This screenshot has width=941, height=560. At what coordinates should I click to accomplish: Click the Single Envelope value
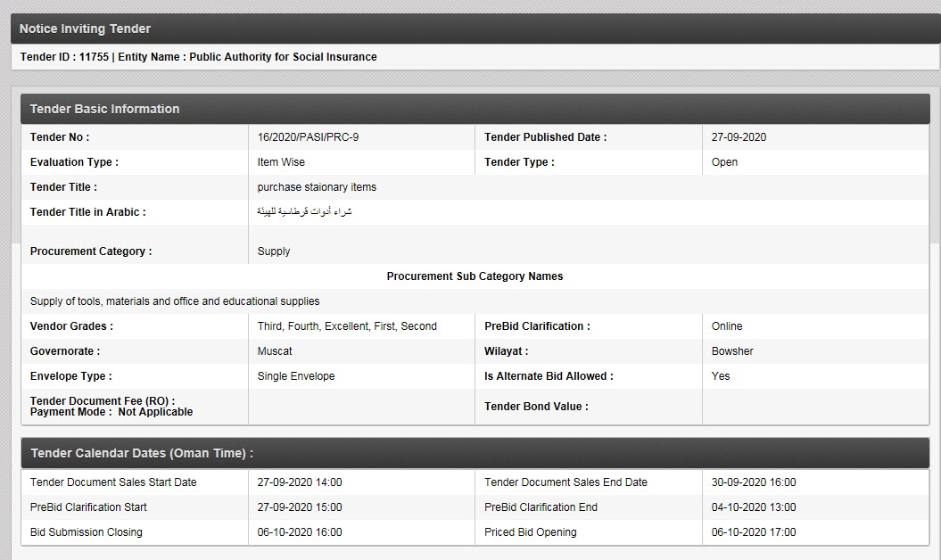296,376
